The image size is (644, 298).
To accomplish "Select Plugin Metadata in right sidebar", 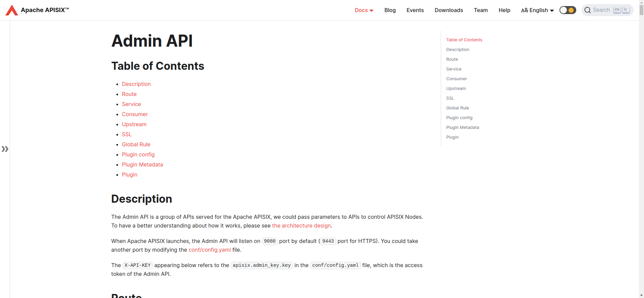I will [x=463, y=127].
